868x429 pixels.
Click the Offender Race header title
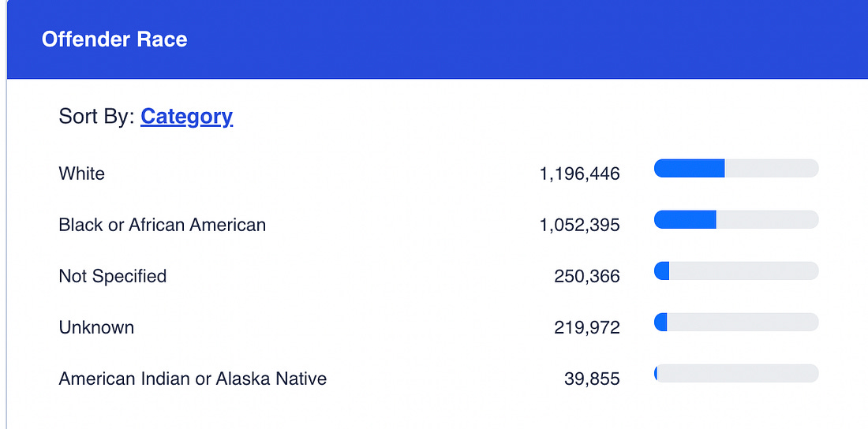click(x=114, y=39)
